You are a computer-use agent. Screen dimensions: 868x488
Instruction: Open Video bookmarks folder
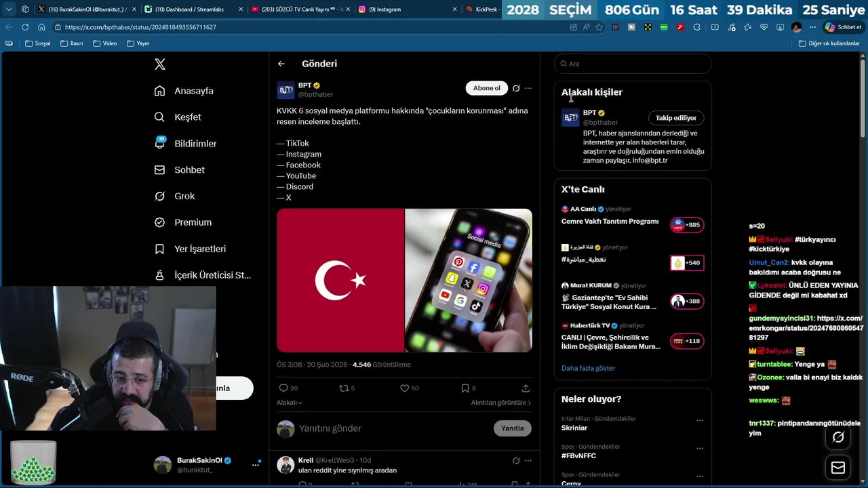point(104,43)
